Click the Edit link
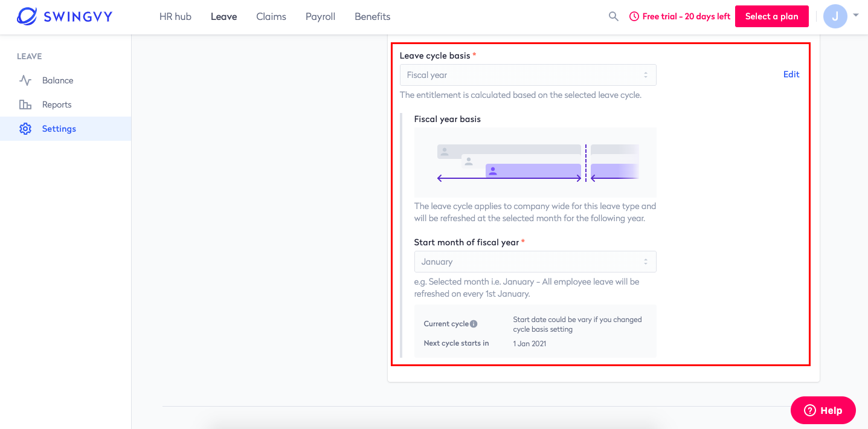The height and width of the screenshot is (429, 868). pos(791,74)
